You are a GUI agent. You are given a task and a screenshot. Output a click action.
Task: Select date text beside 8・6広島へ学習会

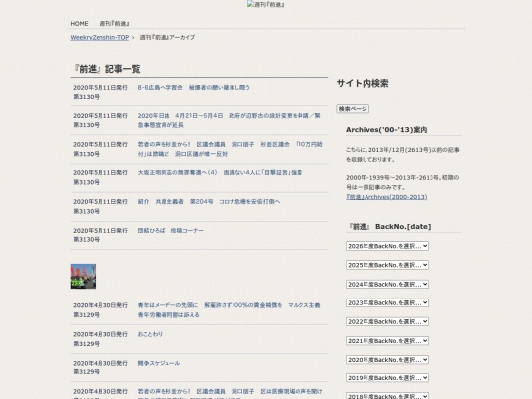100,92
